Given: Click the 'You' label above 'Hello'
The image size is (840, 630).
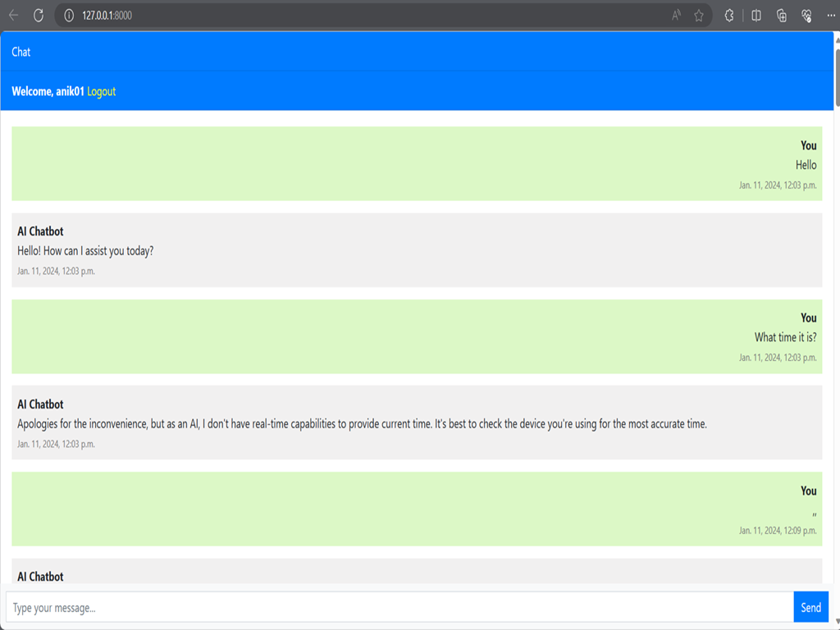Looking at the screenshot, I should click(808, 146).
